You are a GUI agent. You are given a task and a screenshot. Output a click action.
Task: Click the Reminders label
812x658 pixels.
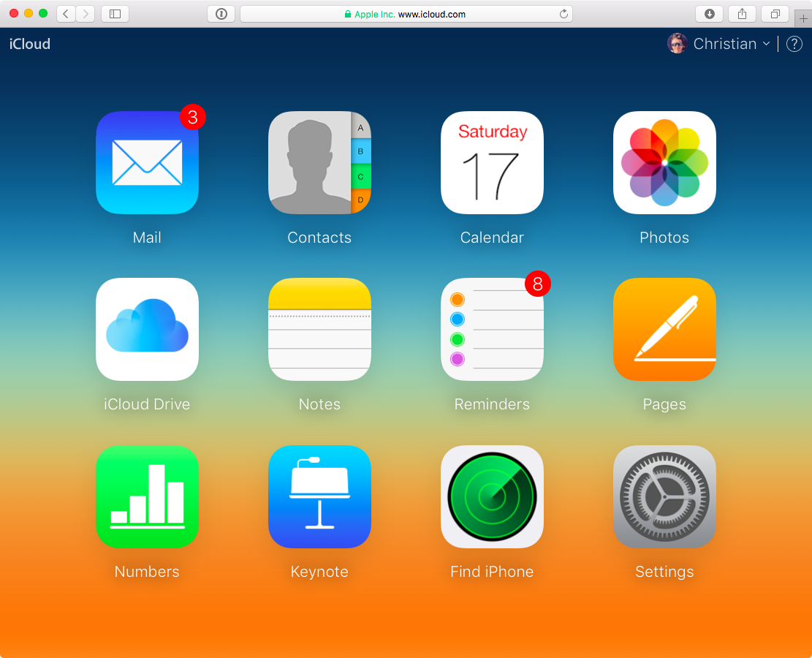click(x=492, y=404)
